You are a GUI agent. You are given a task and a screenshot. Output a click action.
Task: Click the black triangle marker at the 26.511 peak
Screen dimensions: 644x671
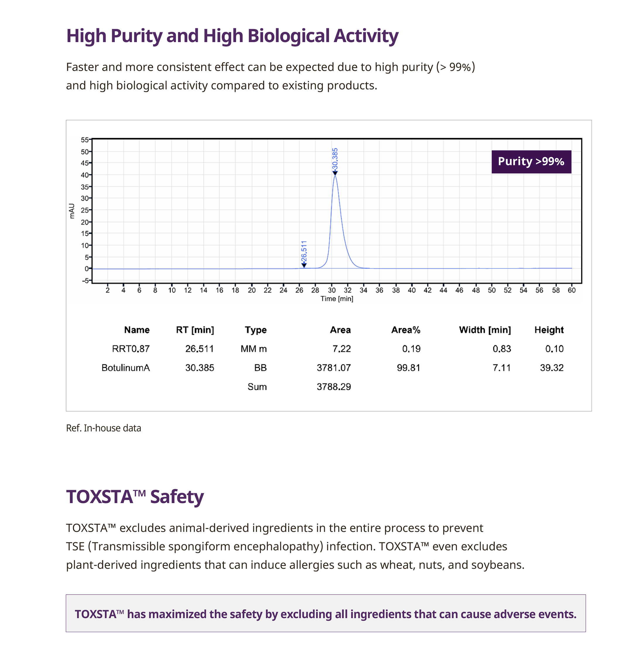point(304,265)
